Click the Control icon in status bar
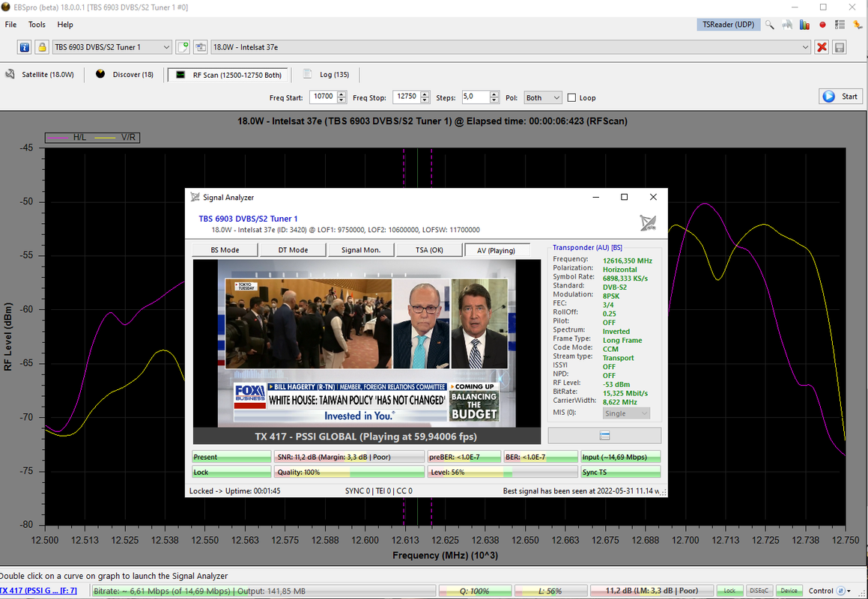 840,591
